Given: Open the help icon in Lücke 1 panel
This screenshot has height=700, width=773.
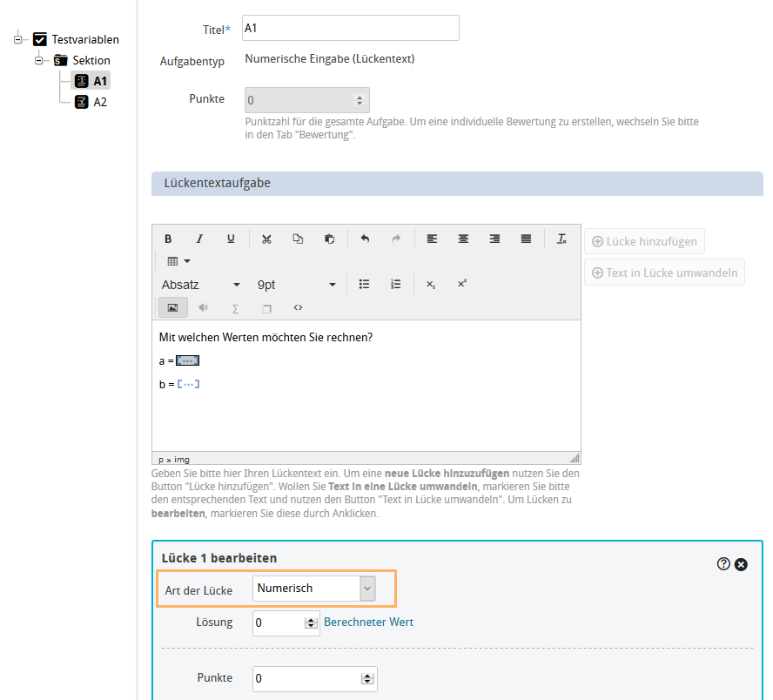Looking at the screenshot, I should point(723,564).
